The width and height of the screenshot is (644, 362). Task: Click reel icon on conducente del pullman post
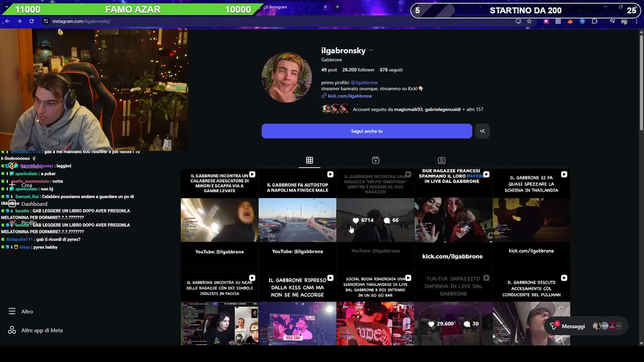564,278
